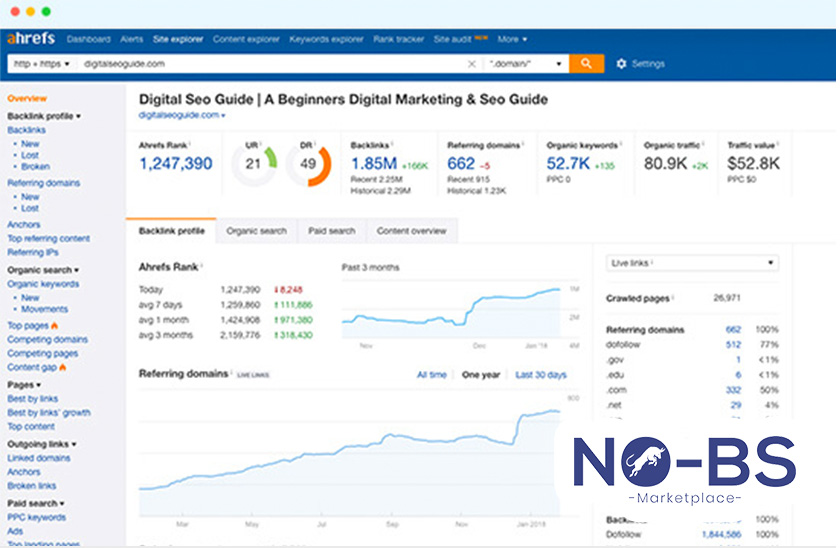Clear the URL field with X icon
Image resolution: width=840 pixels, height=548 pixels.
(x=472, y=64)
